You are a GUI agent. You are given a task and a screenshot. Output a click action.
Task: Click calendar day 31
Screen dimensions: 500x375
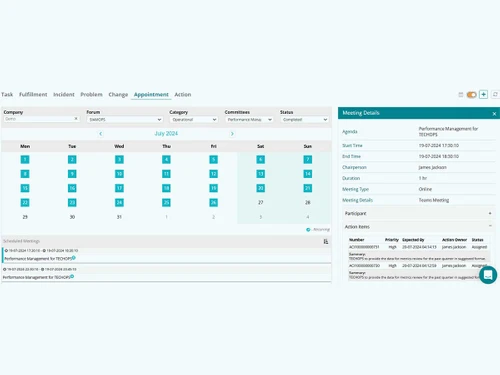119,217
